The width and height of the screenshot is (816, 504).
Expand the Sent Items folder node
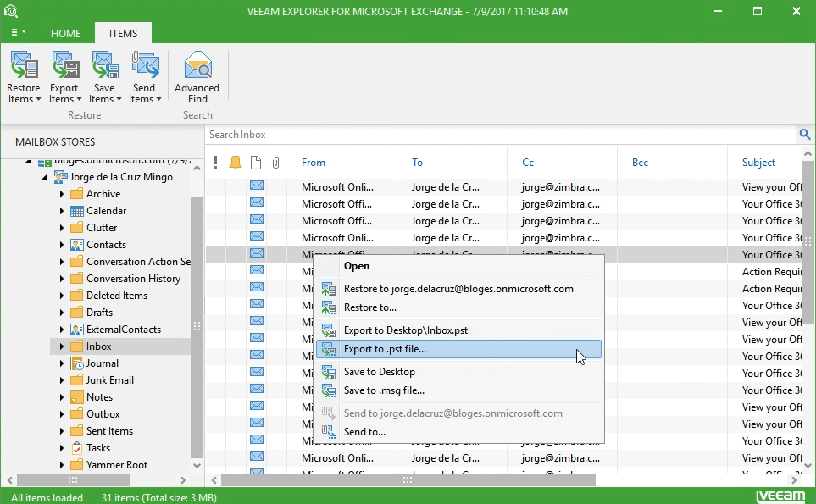point(61,431)
